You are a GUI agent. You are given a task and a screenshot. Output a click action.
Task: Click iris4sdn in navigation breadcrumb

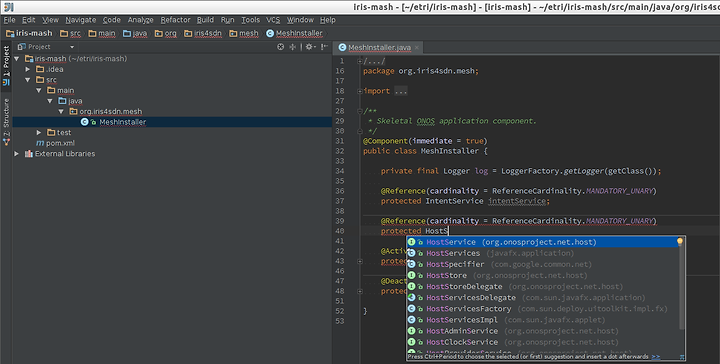pos(203,33)
